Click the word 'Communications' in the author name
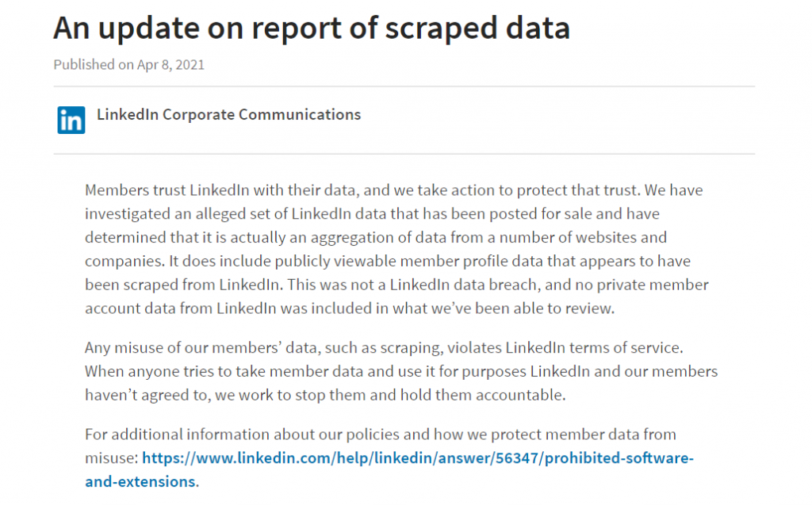Viewport: 812px width, 505px height. pyautogui.click(x=300, y=114)
